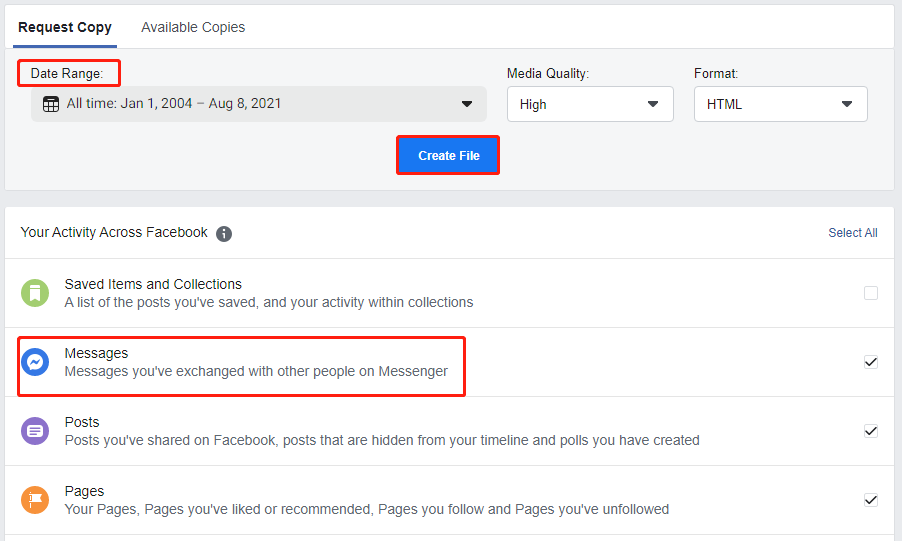
Task: Click the Posts row title
Action: [82, 422]
